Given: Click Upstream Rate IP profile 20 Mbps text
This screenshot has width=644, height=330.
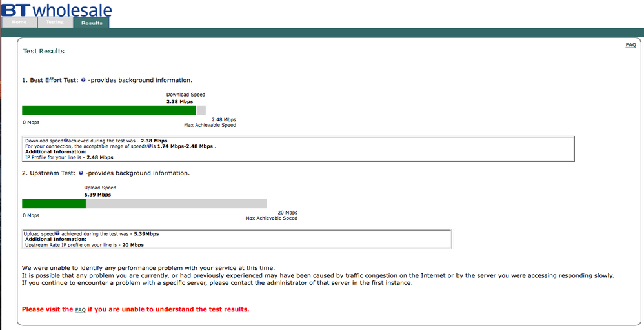Looking at the screenshot, I should coord(85,245).
